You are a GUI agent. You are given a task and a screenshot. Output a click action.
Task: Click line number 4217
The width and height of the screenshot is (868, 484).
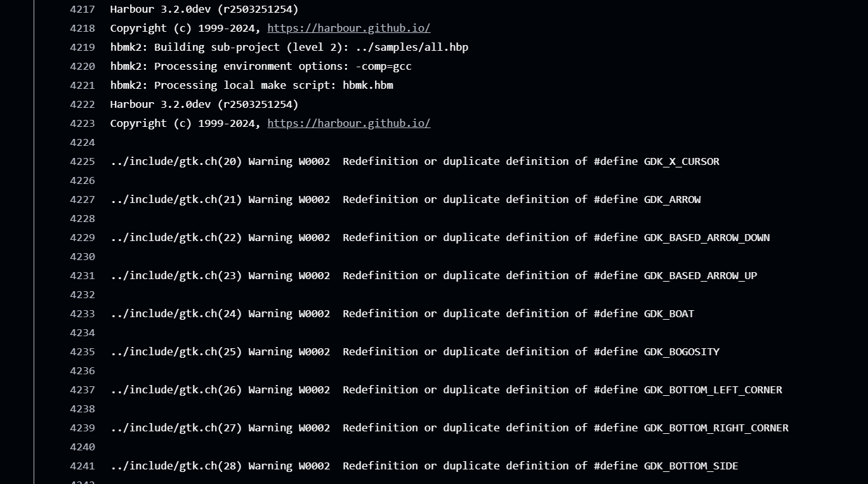pyautogui.click(x=82, y=10)
